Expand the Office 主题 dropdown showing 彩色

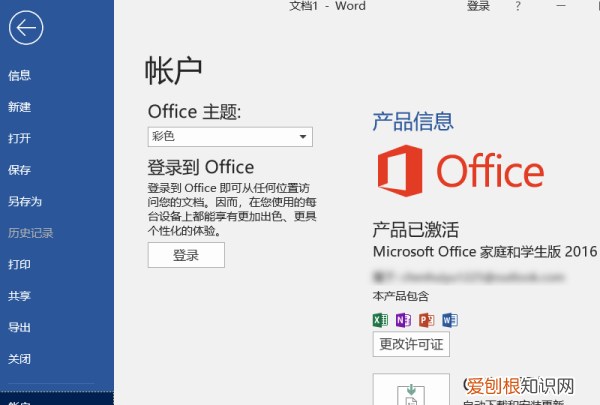pyautogui.click(x=230, y=137)
